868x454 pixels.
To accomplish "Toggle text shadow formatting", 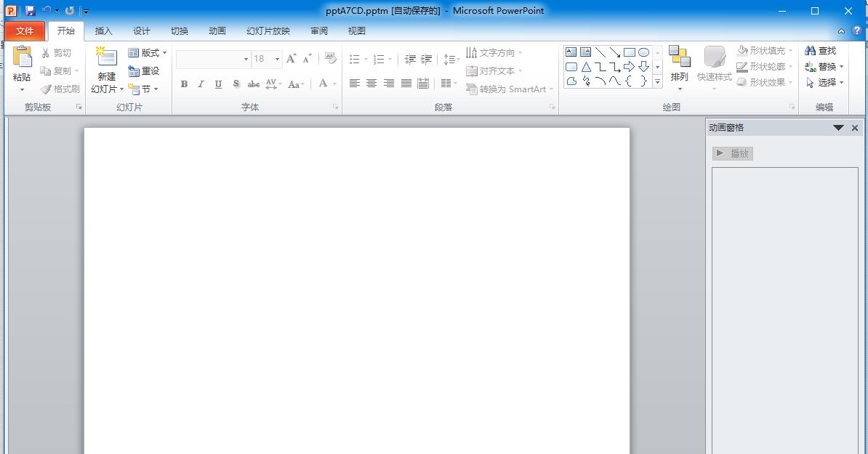I will pos(236,84).
